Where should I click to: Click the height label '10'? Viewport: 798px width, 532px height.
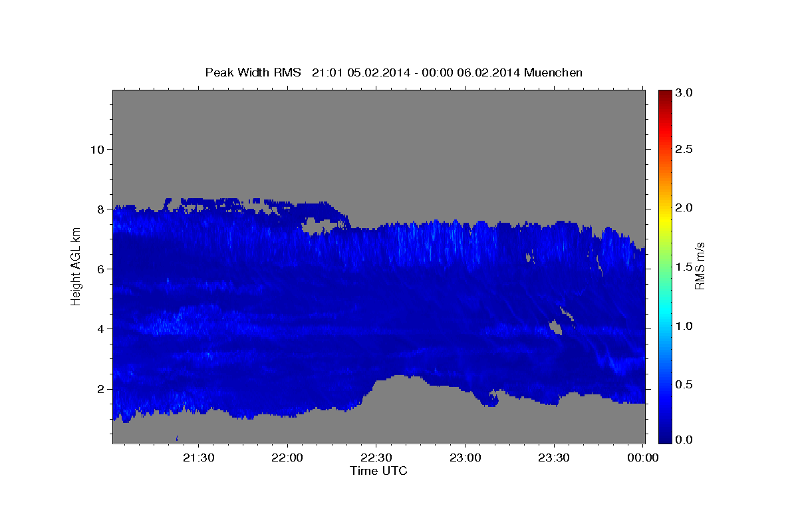(x=96, y=149)
